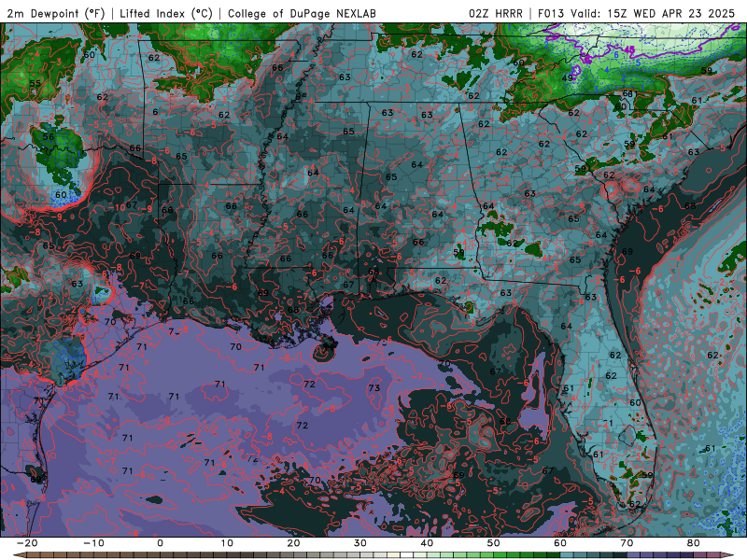This screenshot has width=747, height=560.
Task: Click the "F013 Valid: 15Z WED APR 23 2025" text
Action: 636,13
